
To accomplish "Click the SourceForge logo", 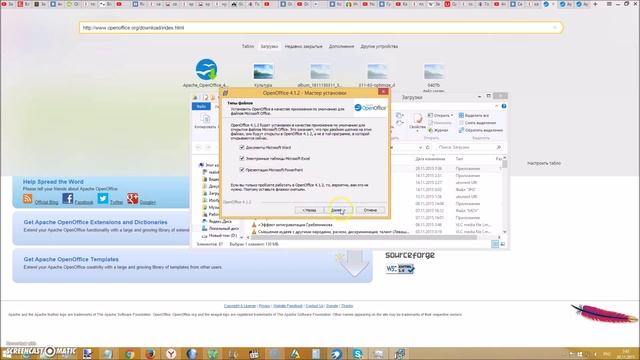I will point(410,256).
